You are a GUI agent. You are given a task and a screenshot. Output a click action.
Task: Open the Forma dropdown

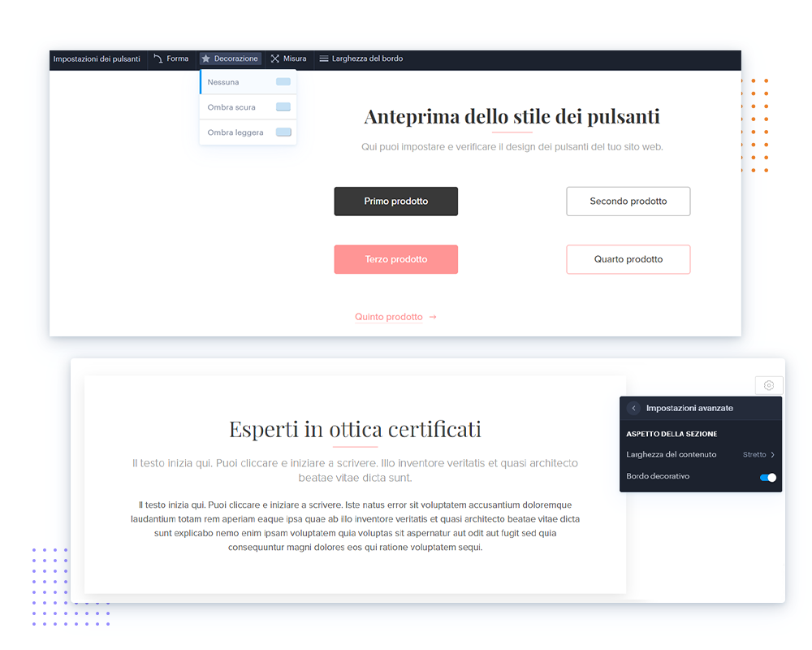coord(171,58)
